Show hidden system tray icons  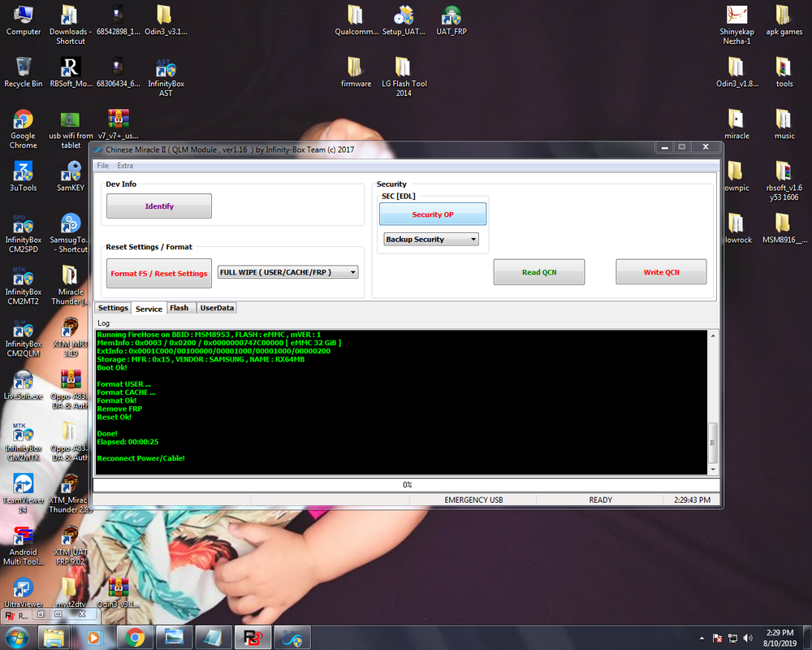(702, 638)
